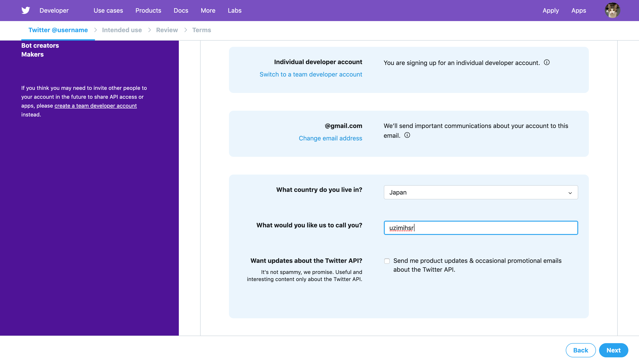Click 'Send me product updates' checkbox label text
The width and height of the screenshot is (639, 364).
477,265
